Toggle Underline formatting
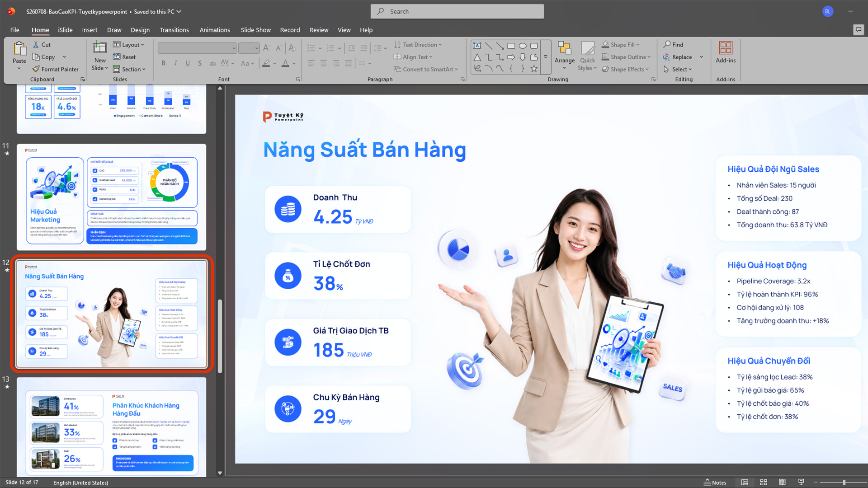 pos(188,63)
